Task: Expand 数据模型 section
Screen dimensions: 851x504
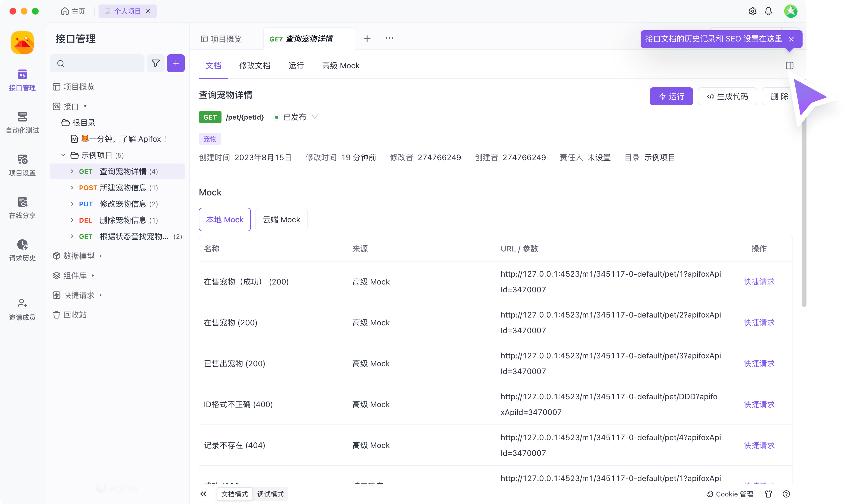Action: (x=101, y=256)
